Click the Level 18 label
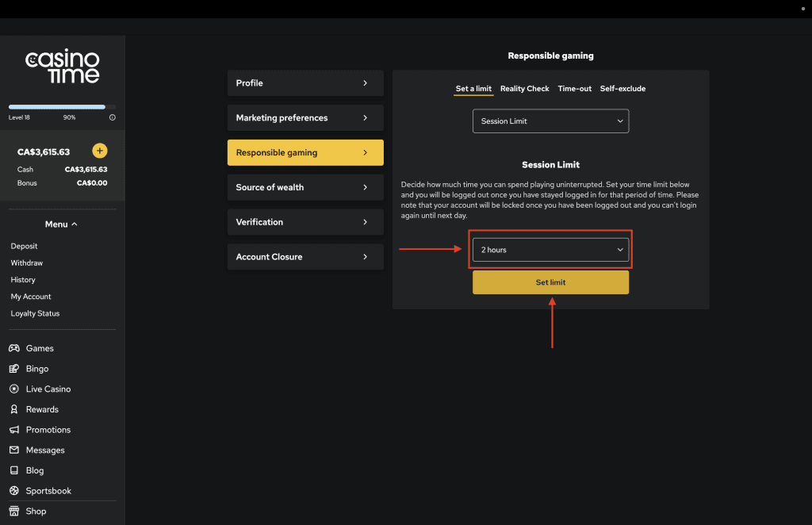 coord(19,117)
